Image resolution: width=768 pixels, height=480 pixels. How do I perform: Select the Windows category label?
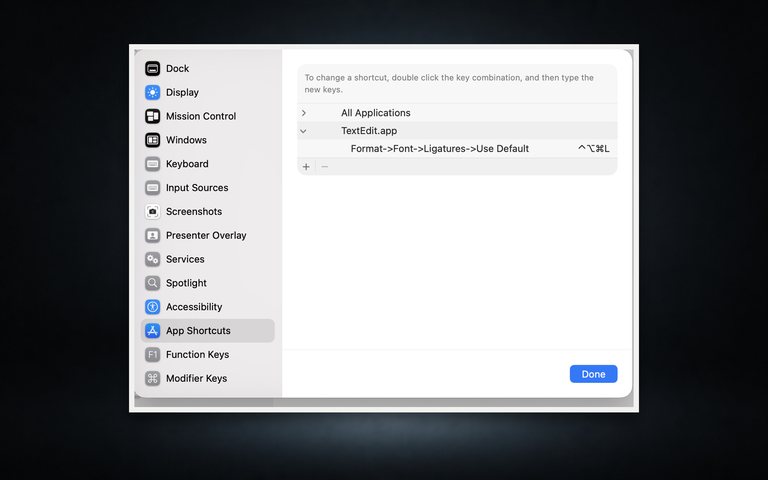click(186, 140)
